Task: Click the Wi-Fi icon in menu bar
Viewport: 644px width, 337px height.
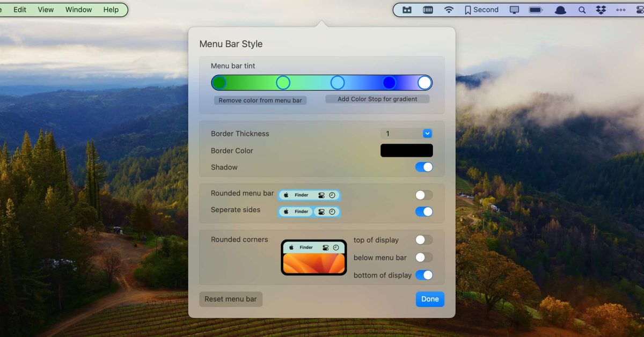Action: point(449,10)
